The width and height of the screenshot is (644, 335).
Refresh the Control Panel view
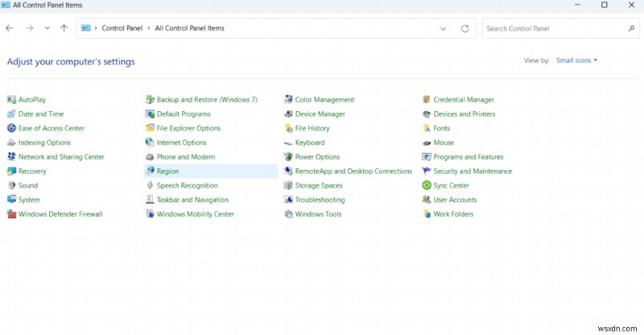[464, 28]
